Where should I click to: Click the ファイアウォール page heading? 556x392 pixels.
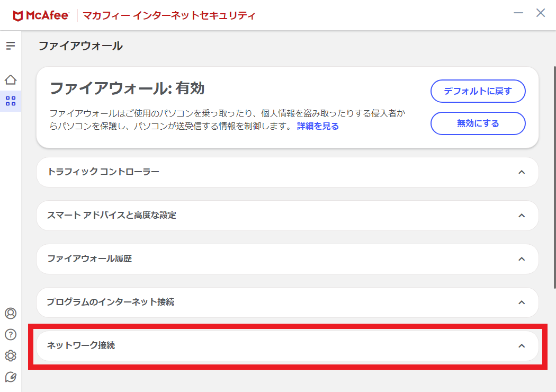(80, 46)
